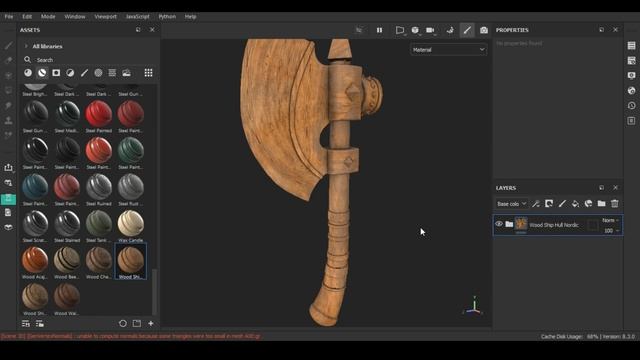Filter assets by Alphas textured-circle icon
This screenshot has width=640, height=360.
point(98,73)
